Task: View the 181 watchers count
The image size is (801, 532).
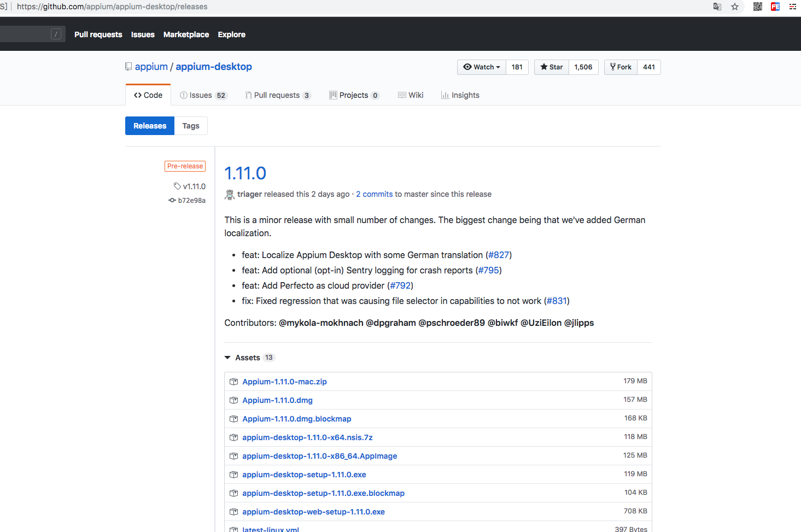Action: 517,67
